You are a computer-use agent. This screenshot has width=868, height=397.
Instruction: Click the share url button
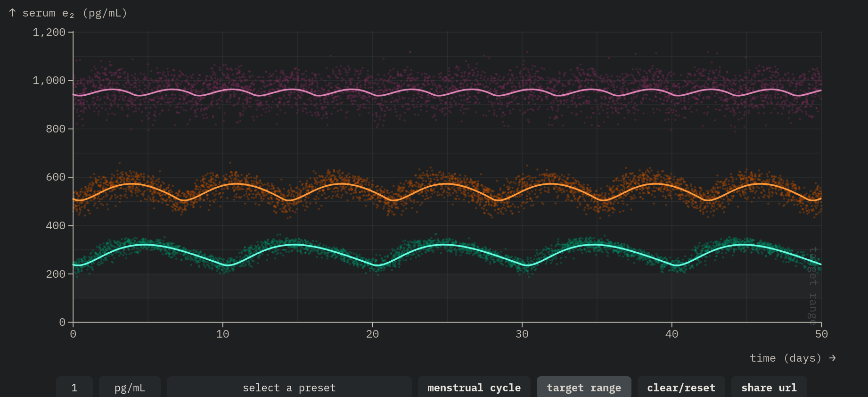coord(769,387)
